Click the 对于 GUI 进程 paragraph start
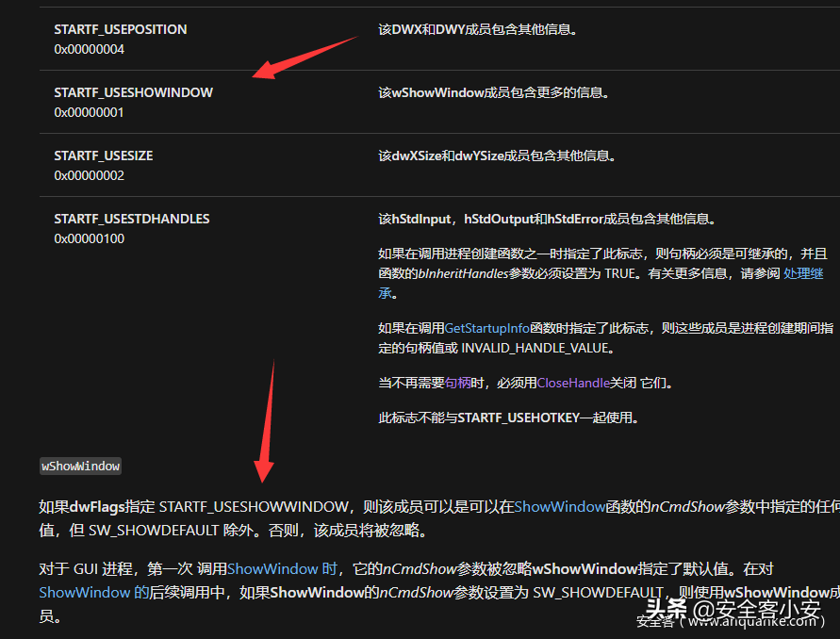This screenshot has width=840, height=639. pos(86,569)
